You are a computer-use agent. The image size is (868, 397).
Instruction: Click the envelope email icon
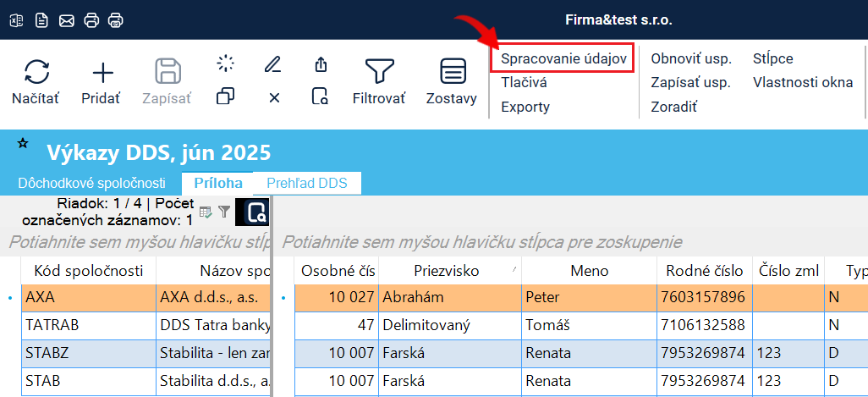[x=66, y=19]
